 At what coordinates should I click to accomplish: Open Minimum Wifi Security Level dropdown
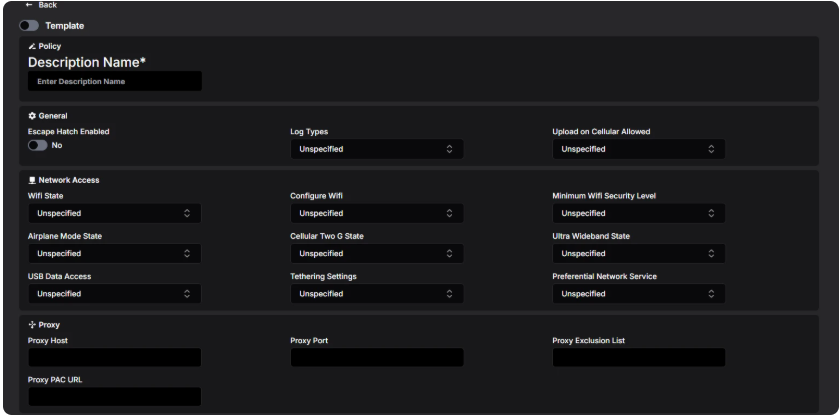(x=639, y=214)
